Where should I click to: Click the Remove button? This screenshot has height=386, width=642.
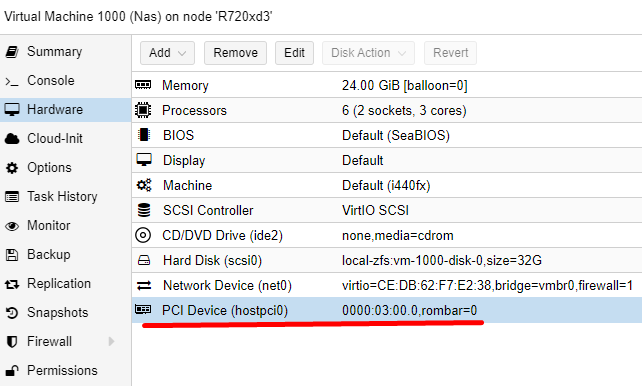coord(235,53)
